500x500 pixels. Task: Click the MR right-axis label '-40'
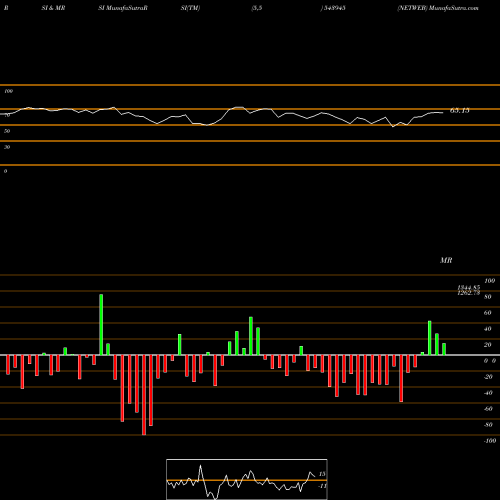488,393
